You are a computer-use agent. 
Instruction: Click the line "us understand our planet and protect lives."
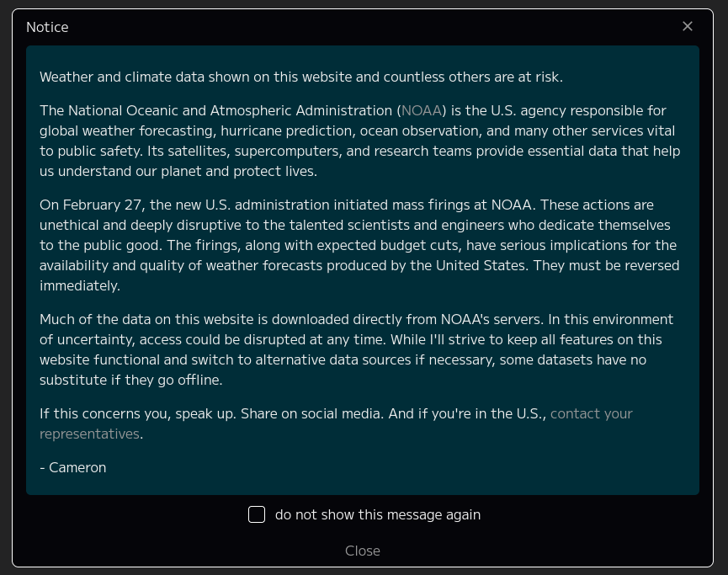pos(178,172)
